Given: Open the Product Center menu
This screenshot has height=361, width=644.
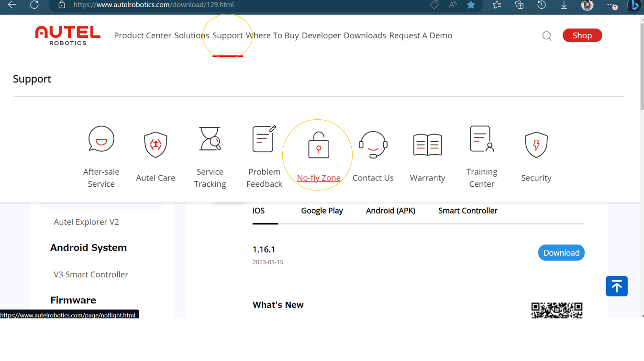Looking at the screenshot, I should (143, 35).
